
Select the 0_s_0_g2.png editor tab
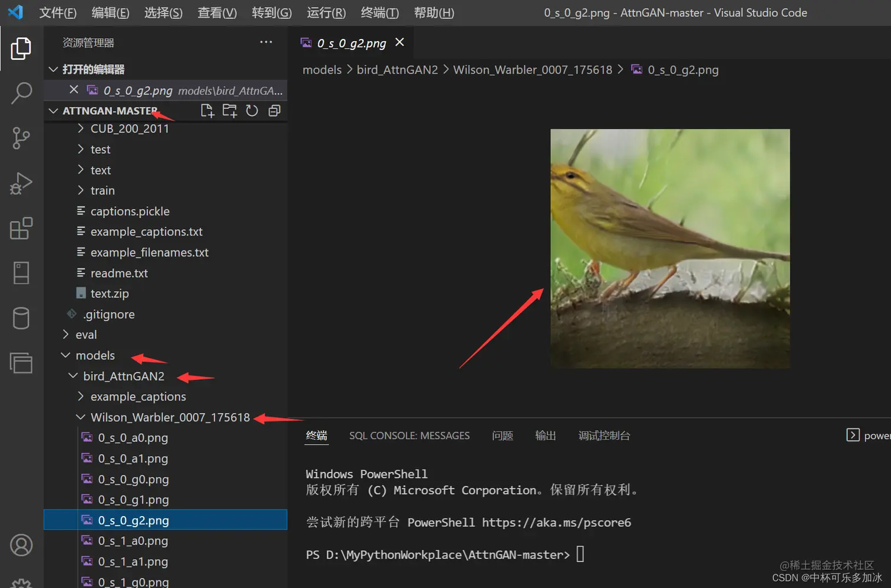351,42
